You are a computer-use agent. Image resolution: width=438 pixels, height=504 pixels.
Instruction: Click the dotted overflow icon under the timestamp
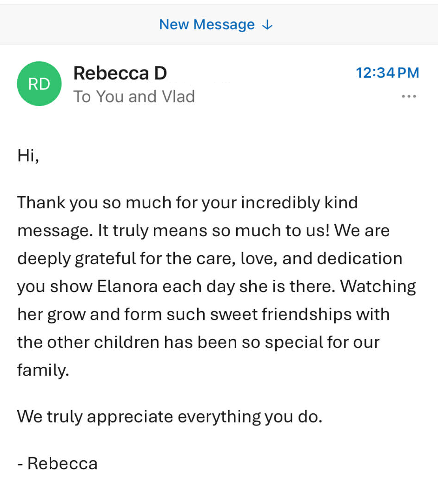tap(409, 96)
